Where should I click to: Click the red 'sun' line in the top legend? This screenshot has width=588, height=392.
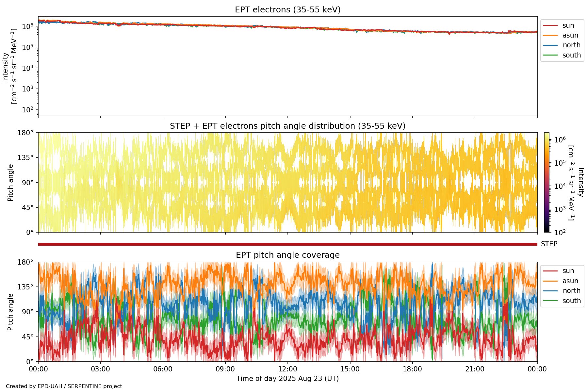tap(550, 25)
